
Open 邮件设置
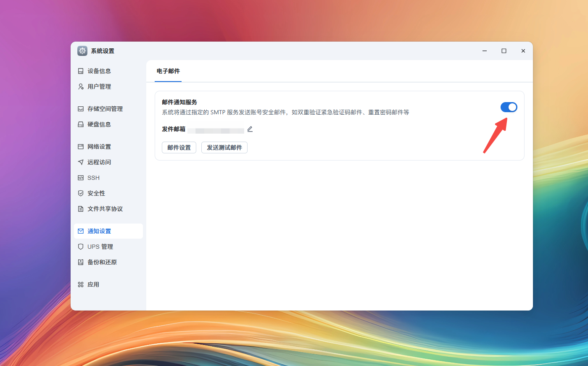179,147
